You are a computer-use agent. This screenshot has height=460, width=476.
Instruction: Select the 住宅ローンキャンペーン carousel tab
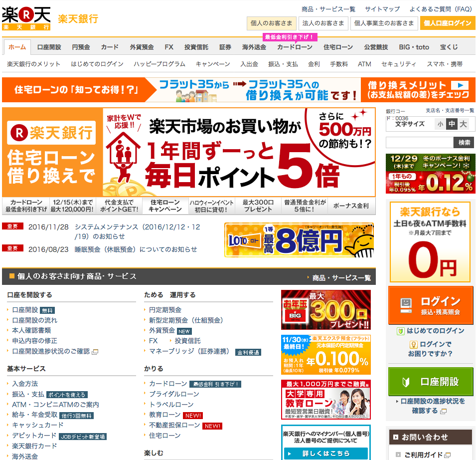165,206
